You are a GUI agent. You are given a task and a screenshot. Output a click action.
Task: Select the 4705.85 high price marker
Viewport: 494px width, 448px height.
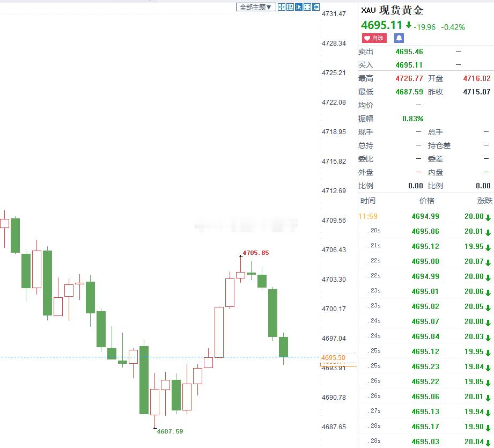[x=255, y=253]
